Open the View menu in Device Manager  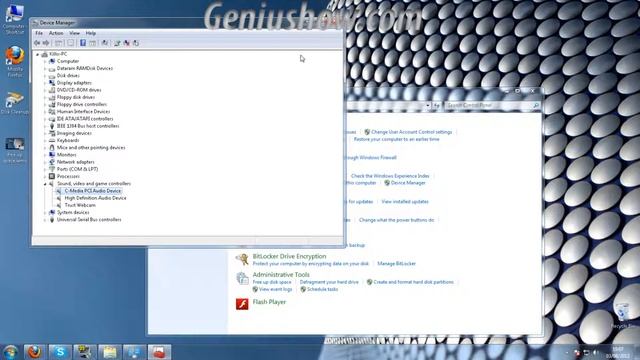74,33
